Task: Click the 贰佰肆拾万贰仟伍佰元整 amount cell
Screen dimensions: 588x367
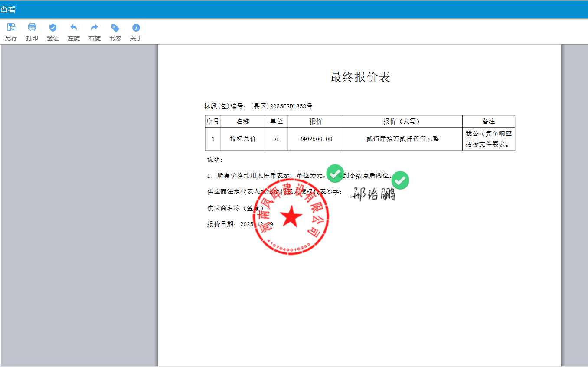Action: click(x=402, y=139)
